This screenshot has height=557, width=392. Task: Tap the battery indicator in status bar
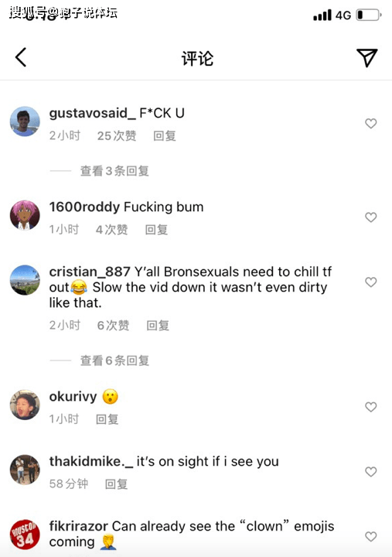click(x=369, y=15)
